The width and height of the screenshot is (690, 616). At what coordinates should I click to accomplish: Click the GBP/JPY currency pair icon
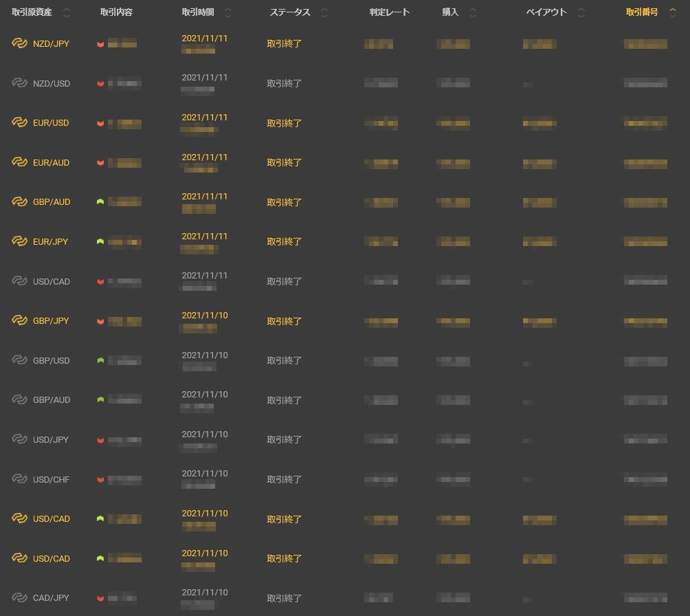coord(19,321)
